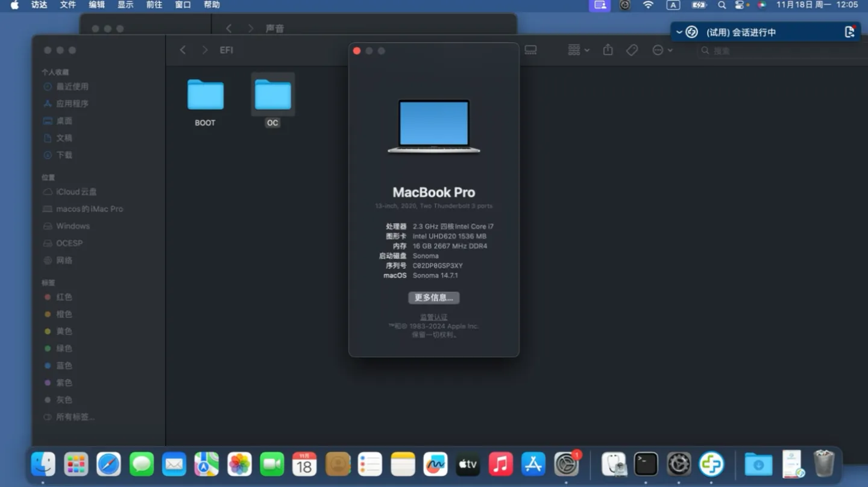Open the 窗口 menu in the menu bar
Screen dimensions: 868x487
tap(182, 5)
